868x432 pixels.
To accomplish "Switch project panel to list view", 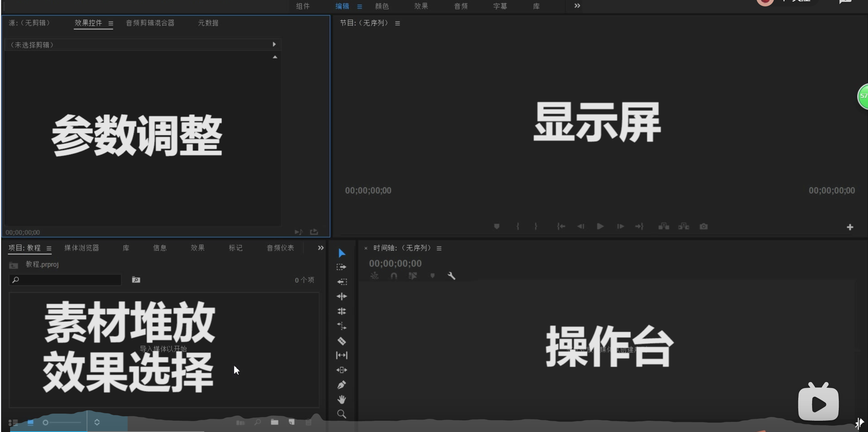I will (x=13, y=423).
